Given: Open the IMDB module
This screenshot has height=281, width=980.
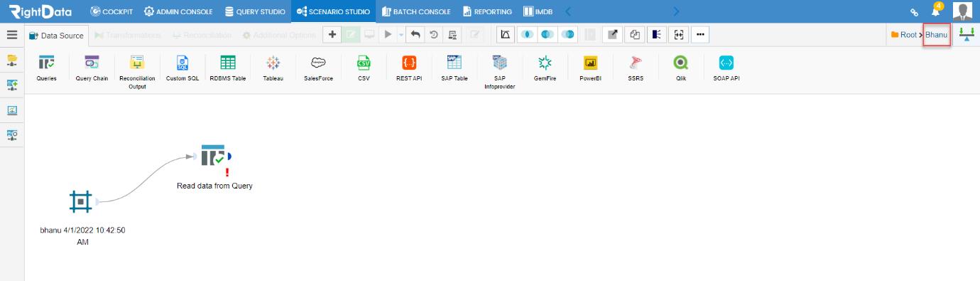Looking at the screenshot, I should [x=538, y=11].
